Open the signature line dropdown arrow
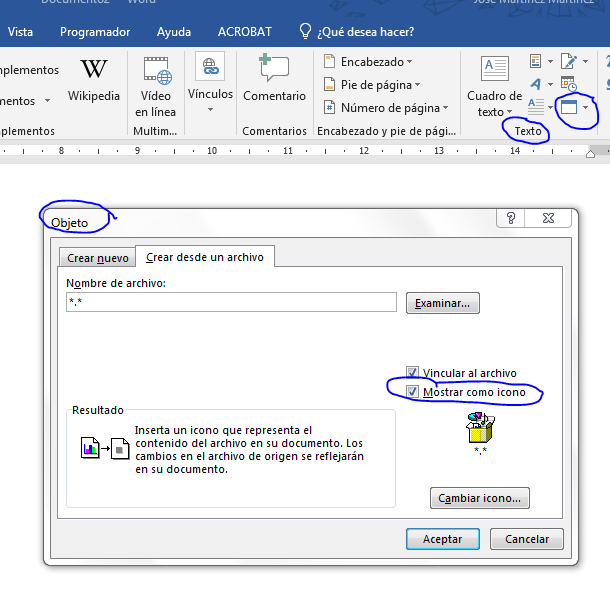Screen dimensions: 610x602 [585, 61]
